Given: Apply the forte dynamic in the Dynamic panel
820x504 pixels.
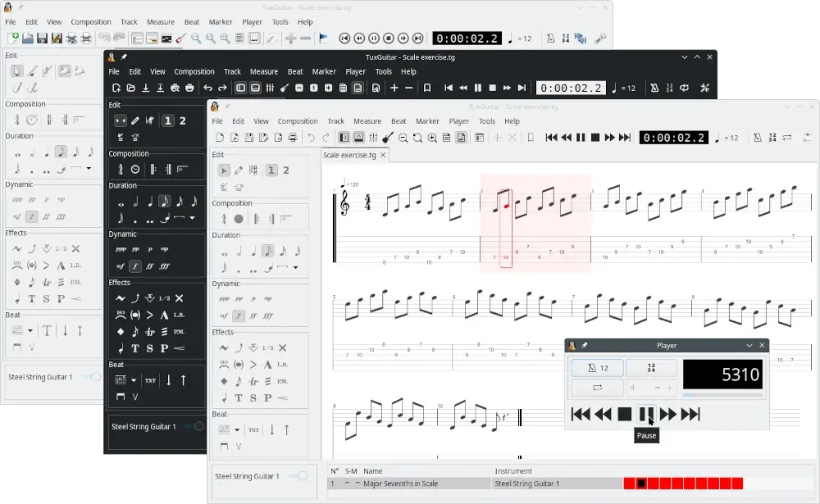Looking at the screenshot, I should click(x=239, y=316).
